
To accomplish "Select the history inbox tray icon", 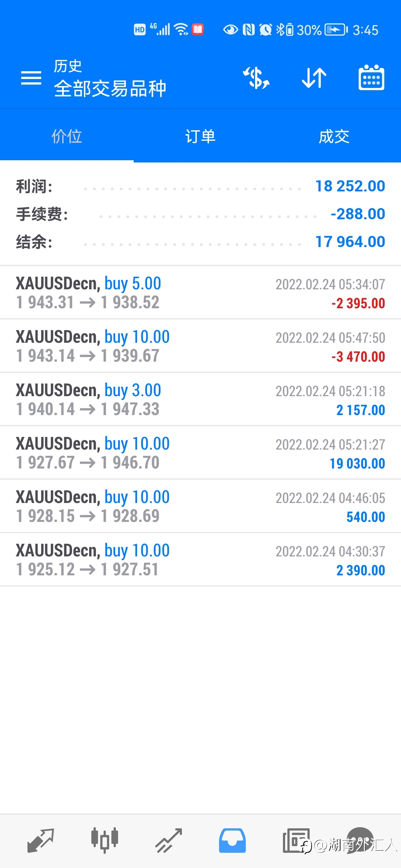I will [232, 841].
